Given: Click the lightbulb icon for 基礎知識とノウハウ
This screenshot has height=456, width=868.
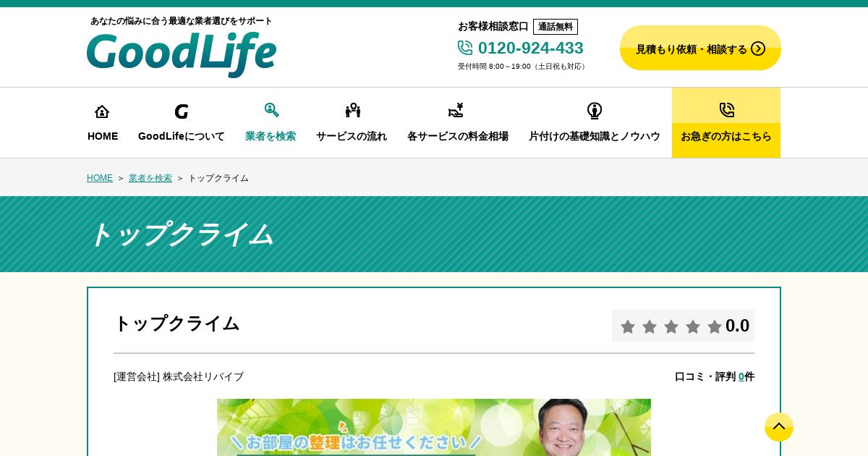Looking at the screenshot, I should (595, 111).
